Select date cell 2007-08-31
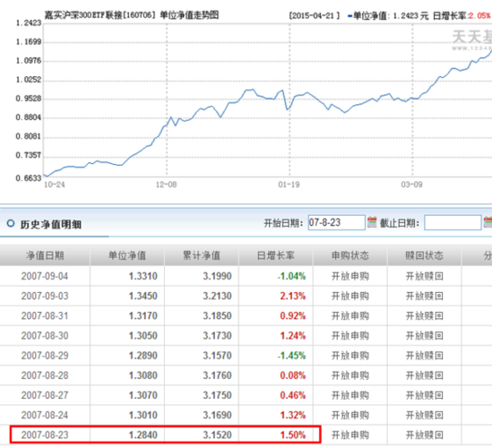This screenshot has width=492, height=448. coord(45,315)
